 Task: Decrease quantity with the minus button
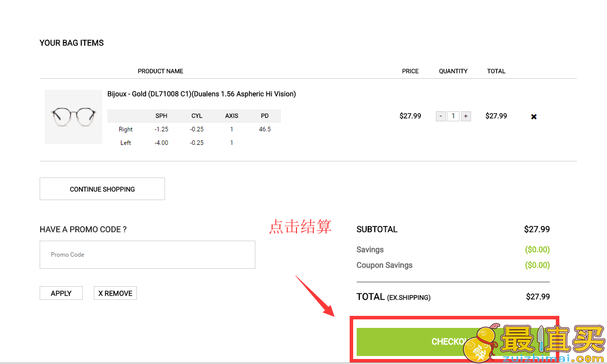[441, 116]
